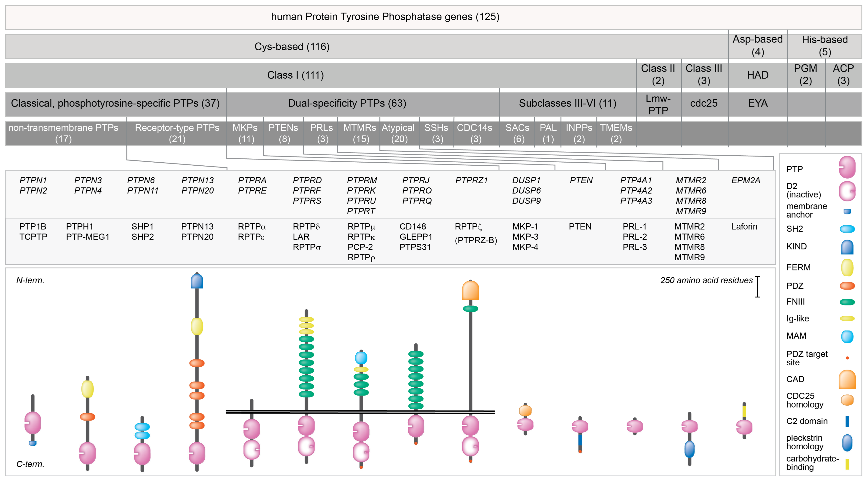The height and width of the screenshot is (481, 868).
Task: Click the yellow carbohydrate-binding color swatch
Action: click(x=847, y=464)
